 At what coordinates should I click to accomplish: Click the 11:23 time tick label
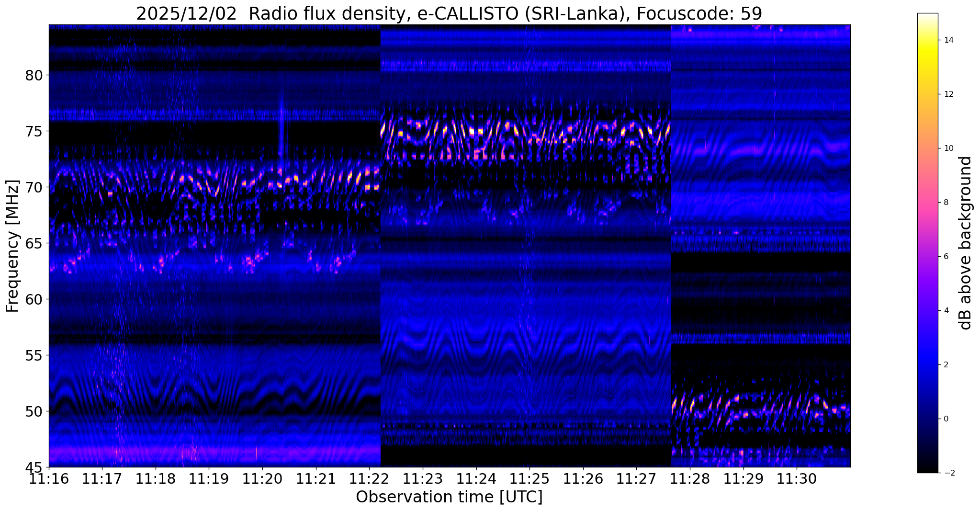click(x=423, y=478)
